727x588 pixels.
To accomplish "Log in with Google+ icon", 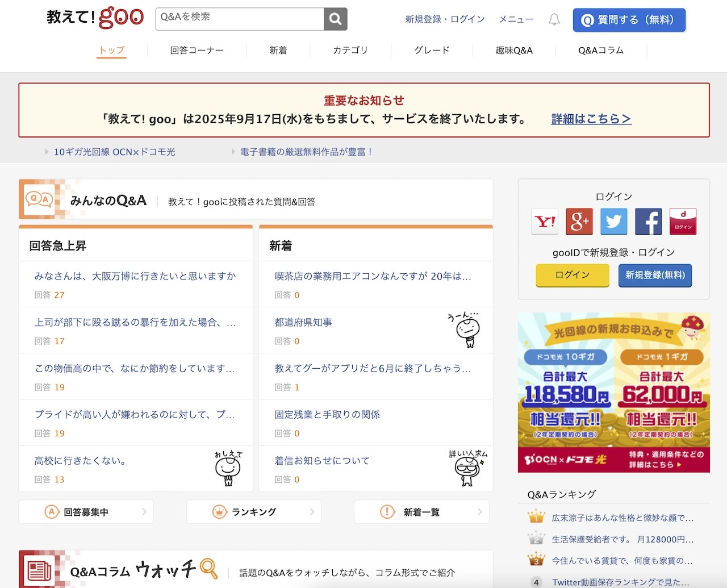I will point(579,222).
